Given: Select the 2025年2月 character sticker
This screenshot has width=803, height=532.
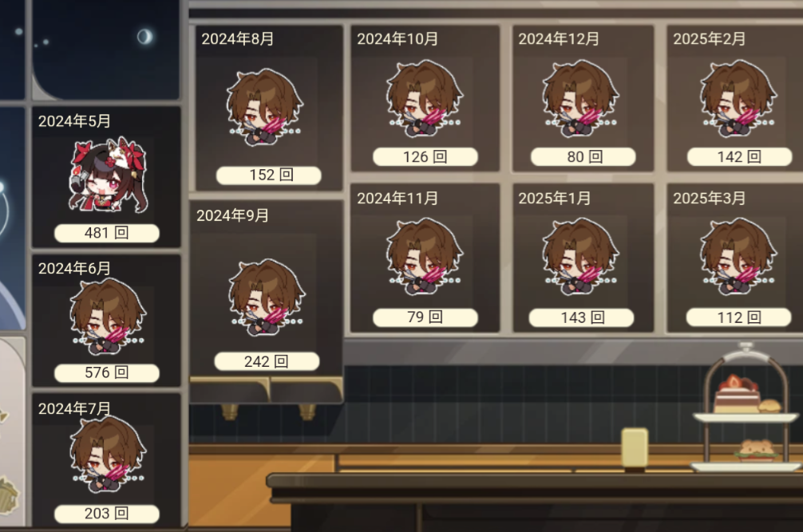Looking at the screenshot, I should click(738, 99).
